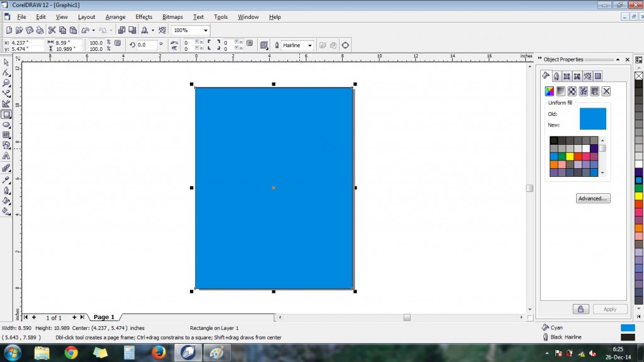Expand the application launcher dropdown arrow
This screenshot has height=362, width=644.
(153, 30)
